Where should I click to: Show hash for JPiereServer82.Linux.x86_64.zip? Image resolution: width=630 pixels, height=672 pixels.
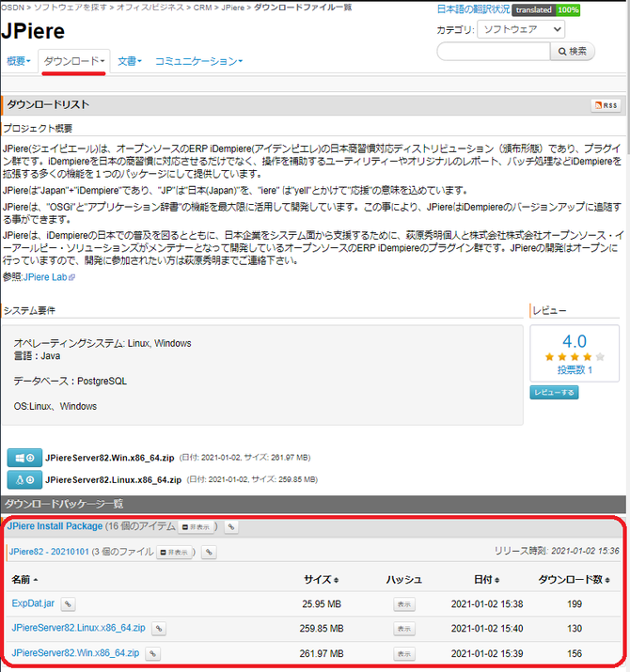tap(404, 629)
